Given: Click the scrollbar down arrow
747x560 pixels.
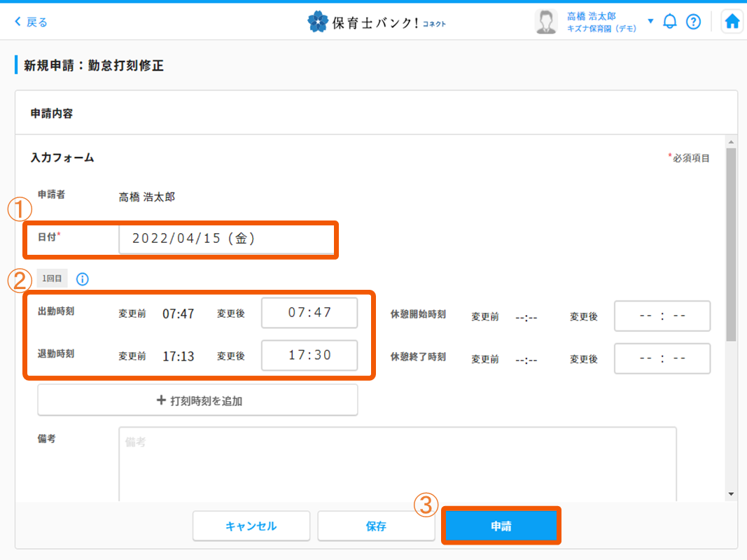Looking at the screenshot, I should click(732, 494).
